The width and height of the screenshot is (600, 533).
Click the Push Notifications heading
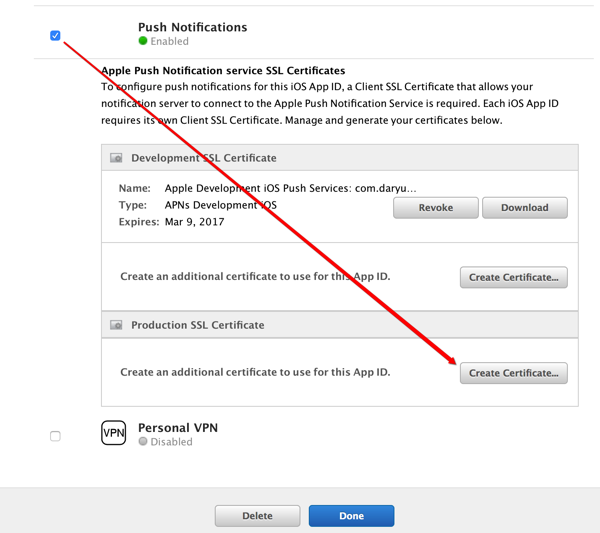click(192, 27)
